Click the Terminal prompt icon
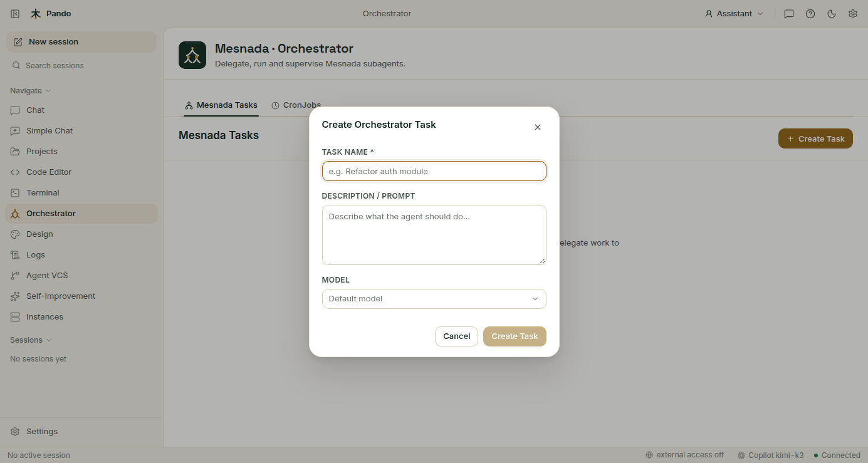Viewport: 868px width, 463px height. (15, 193)
